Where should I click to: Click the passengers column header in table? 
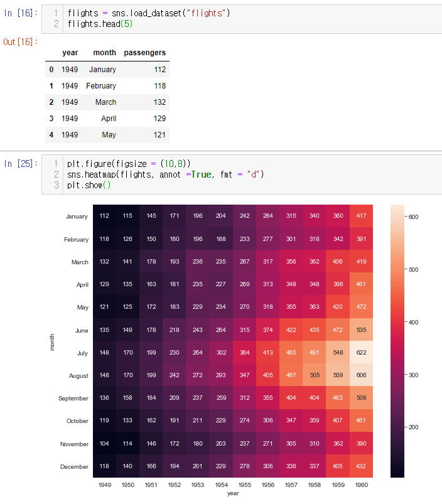144,53
